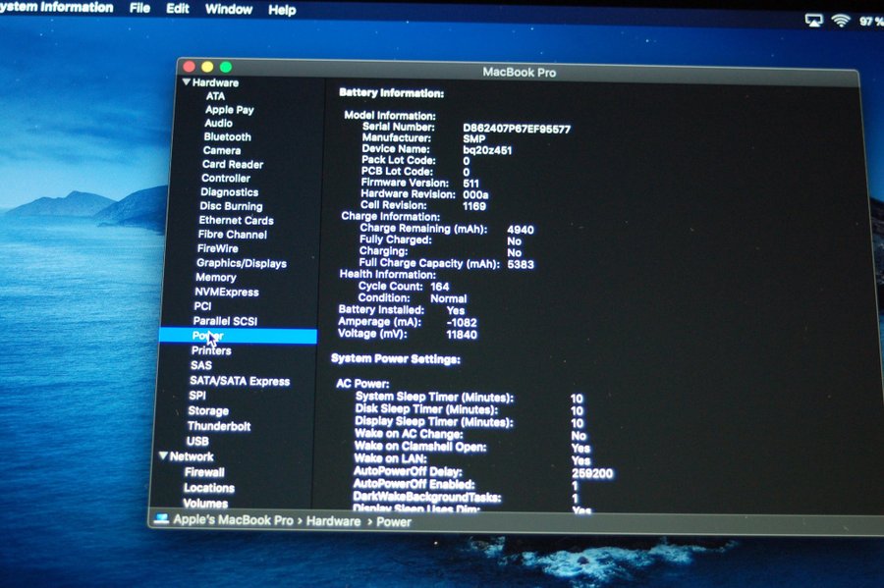This screenshot has width=884, height=588.
Task: Select Volumes in the sidebar
Action: click(x=206, y=503)
